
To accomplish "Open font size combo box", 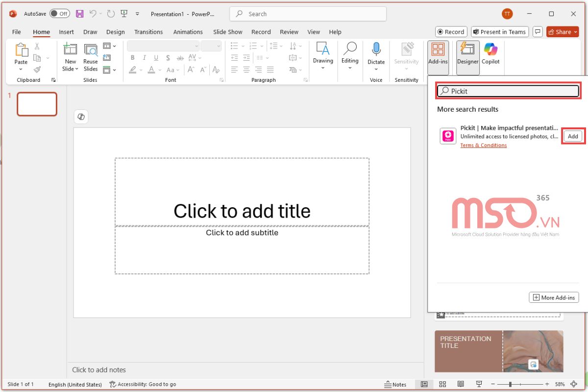I will (211, 46).
